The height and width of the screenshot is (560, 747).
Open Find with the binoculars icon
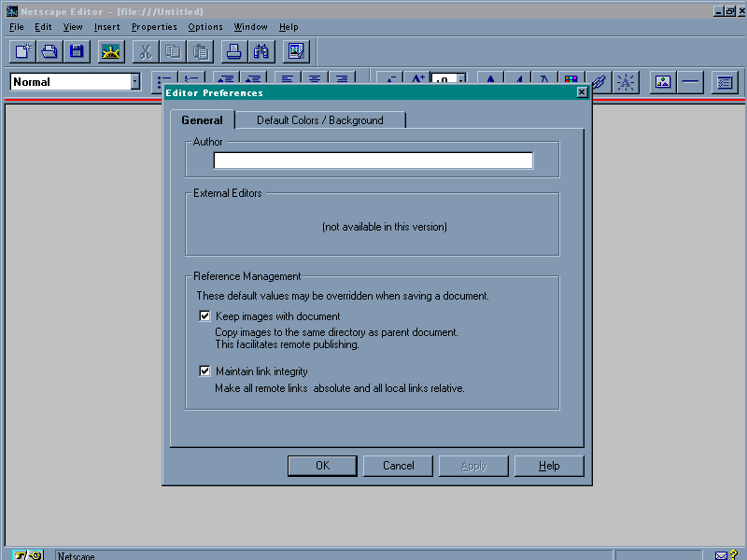click(x=261, y=51)
